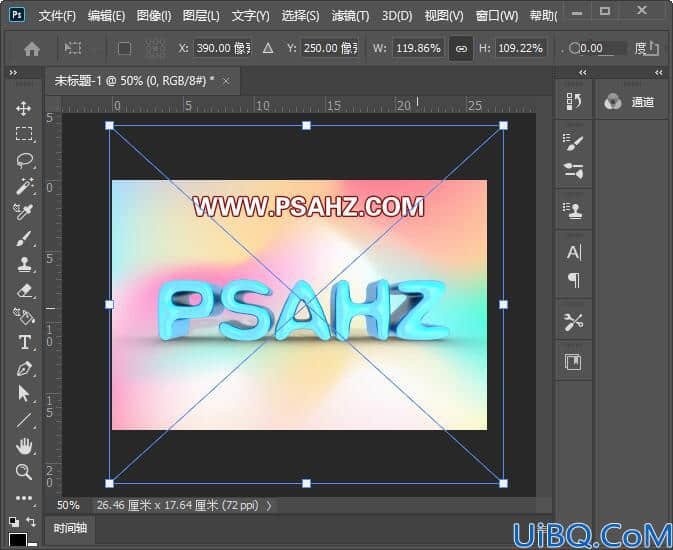Close the 未标题-1 document tab
673x550 pixels.
click(226, 81)
